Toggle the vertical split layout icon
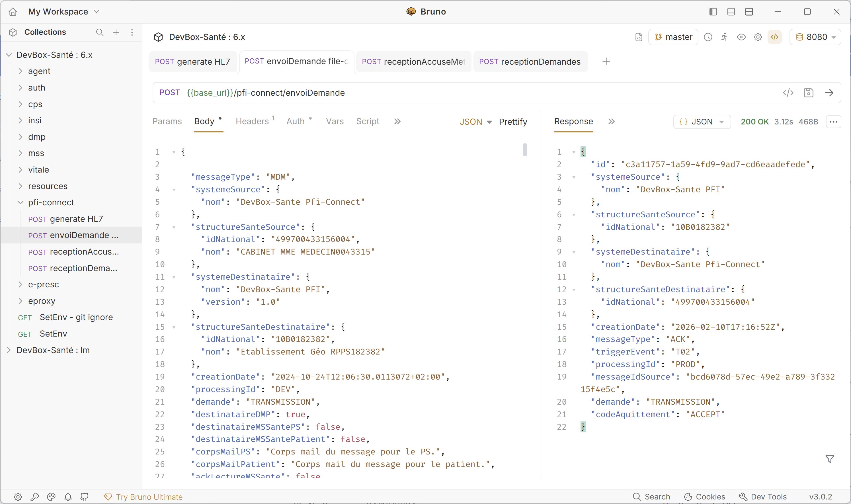Viewport: 851px width, 504px height. (x=749, y=12)
